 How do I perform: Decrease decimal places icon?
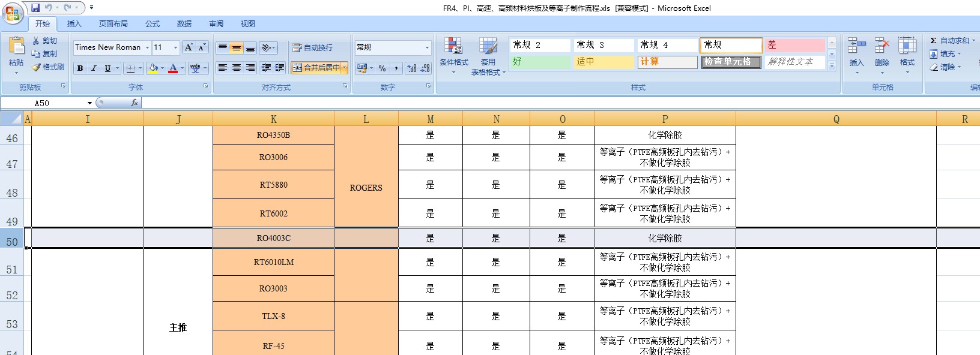[x=425, y=68]
